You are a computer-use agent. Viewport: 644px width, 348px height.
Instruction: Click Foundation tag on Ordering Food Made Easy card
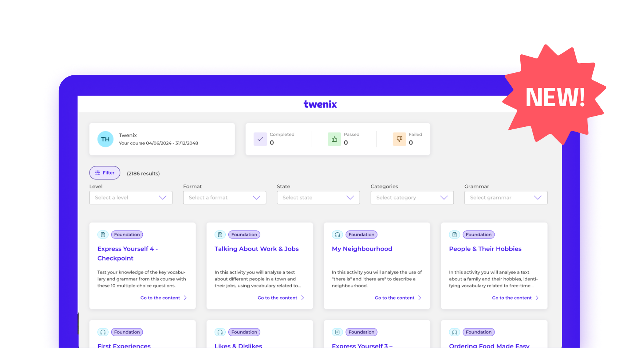pyautogui.click(x=479, y=332)
